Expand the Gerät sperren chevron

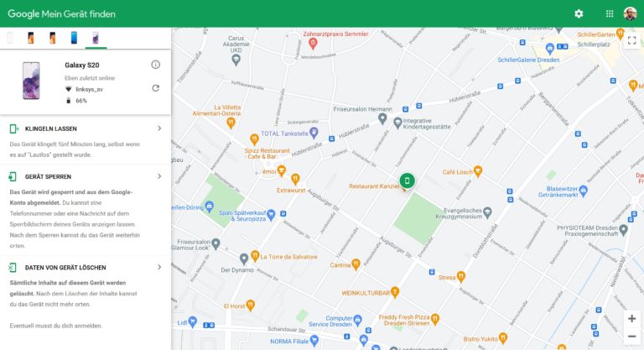(x=159, y=176)
